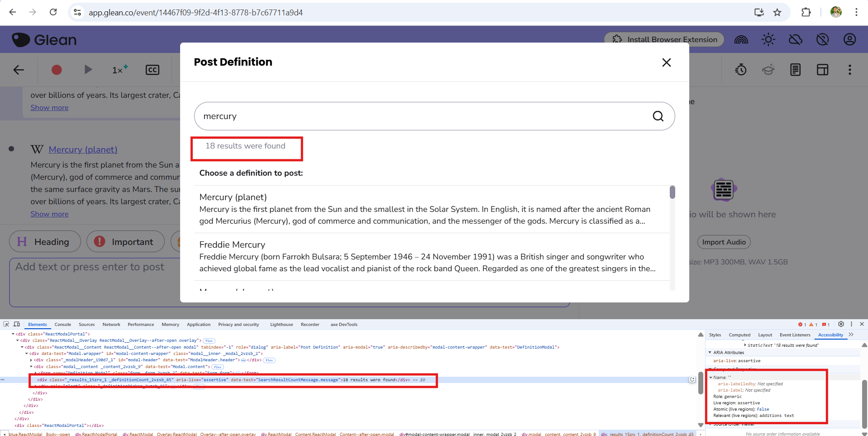The width and height of the screenshot is (868, 436).
Task: Click the mercury search input field
Action: tap(421, 116)
